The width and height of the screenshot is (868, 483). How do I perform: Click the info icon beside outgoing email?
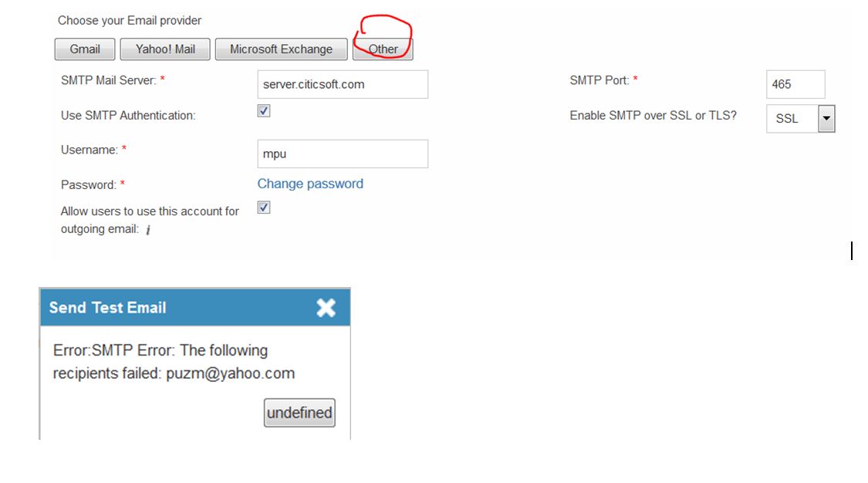(148, 230)
